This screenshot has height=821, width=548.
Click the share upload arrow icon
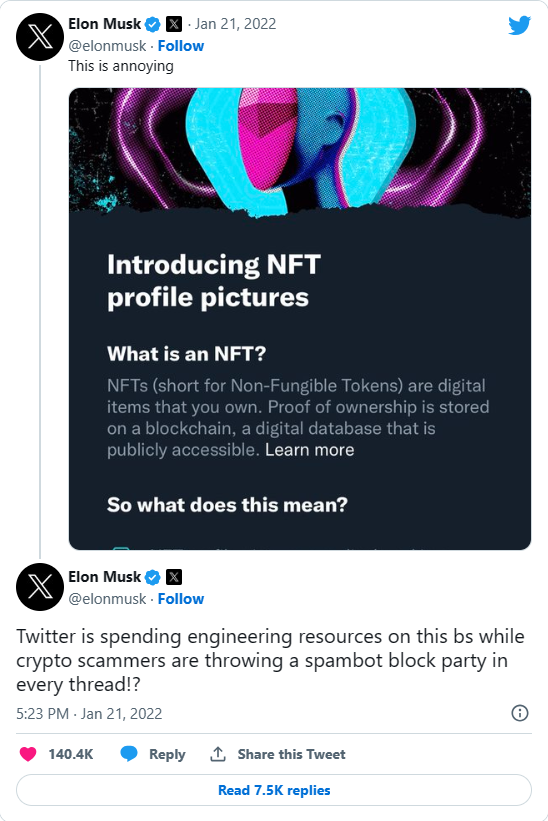click(218, 754)
